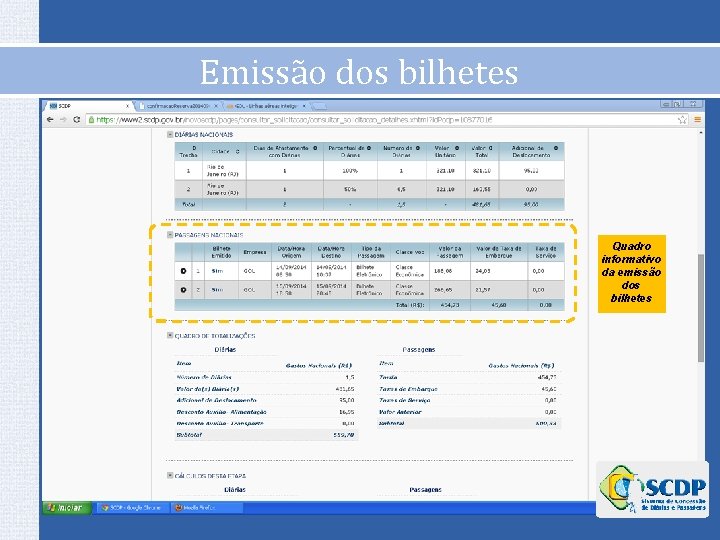Screen dimensions: 720x540
Task: Collapse the Passagens Nacionais section
Action: click(170, 235)
